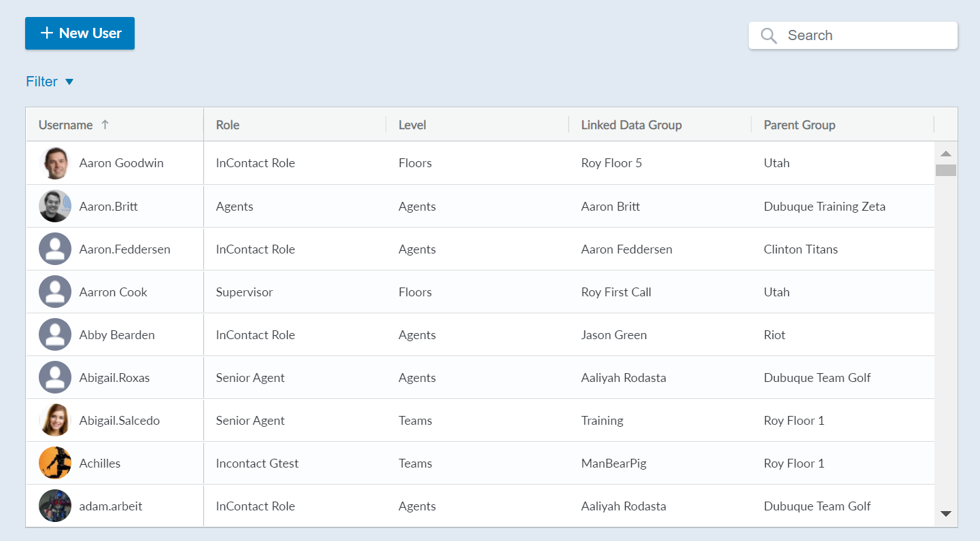Select the adam.arbeit username

click(x=111, y=506)
